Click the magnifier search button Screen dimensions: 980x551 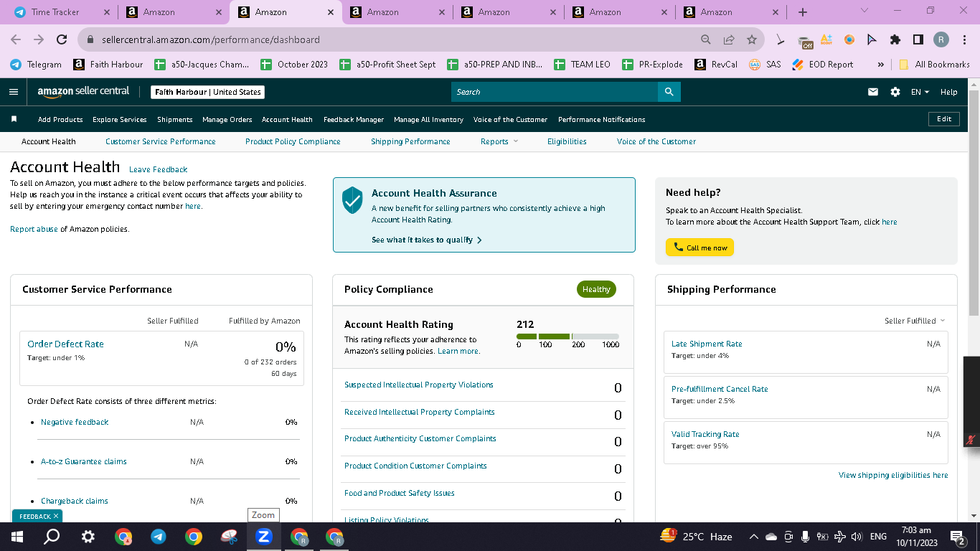(x=669, y=92)
